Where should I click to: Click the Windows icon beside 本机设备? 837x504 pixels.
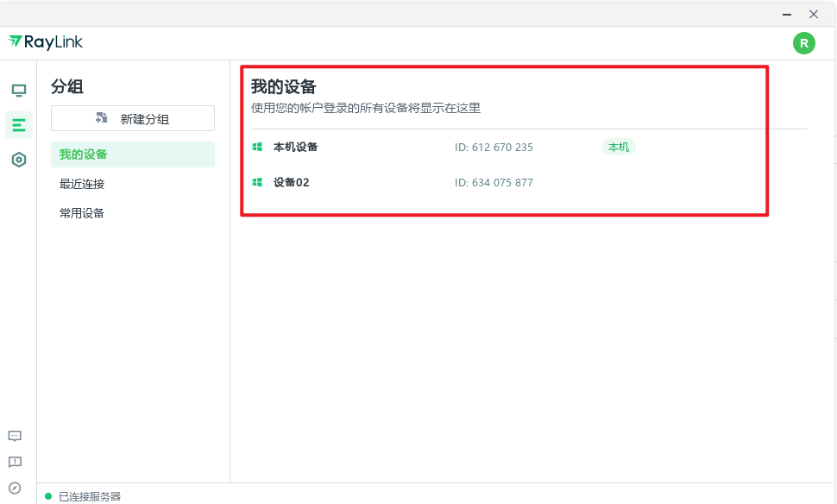tap(256, 146)
